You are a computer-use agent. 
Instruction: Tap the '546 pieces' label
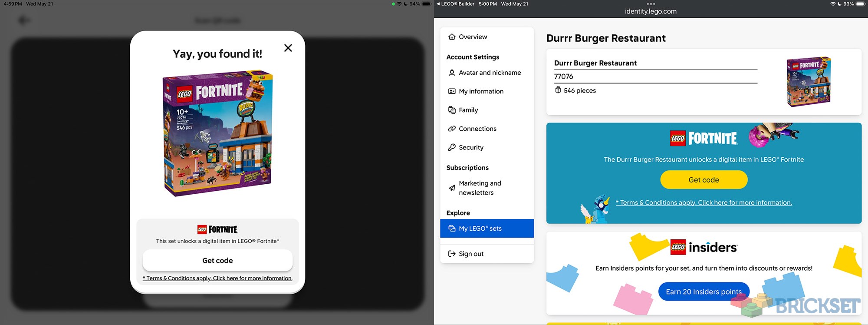click(x=580, y=90)
